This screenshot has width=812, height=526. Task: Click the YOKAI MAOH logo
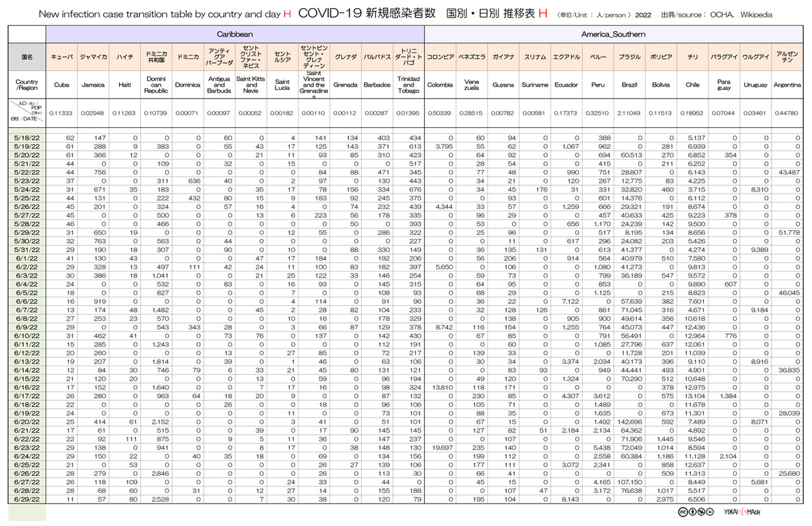click(x=741, y=512)
